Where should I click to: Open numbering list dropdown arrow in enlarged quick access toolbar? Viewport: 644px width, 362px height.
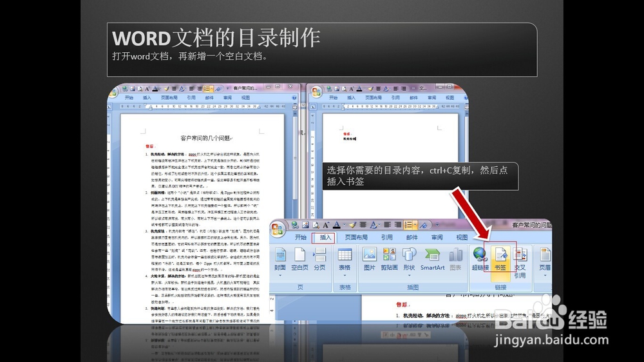pos(415,225)
